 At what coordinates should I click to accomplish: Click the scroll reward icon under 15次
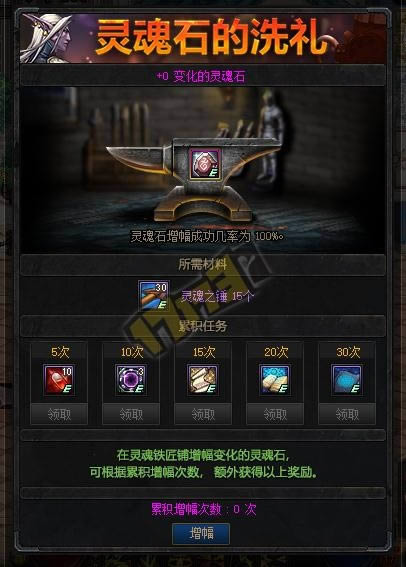pyautogui.click(x=203, y=380)
